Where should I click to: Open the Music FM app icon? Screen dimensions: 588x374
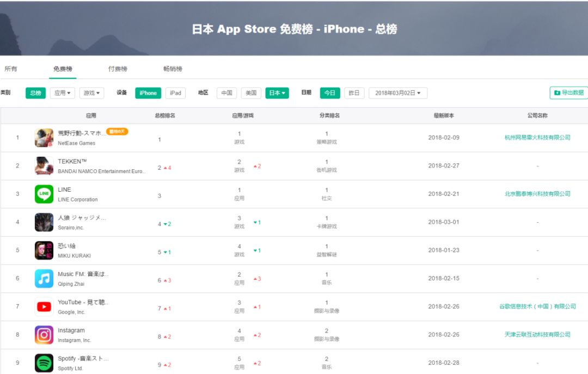(x=44, y=278)
